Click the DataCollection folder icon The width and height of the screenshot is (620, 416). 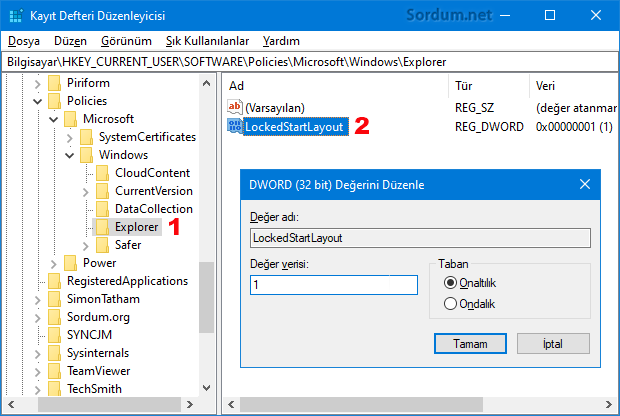point(102,209)
